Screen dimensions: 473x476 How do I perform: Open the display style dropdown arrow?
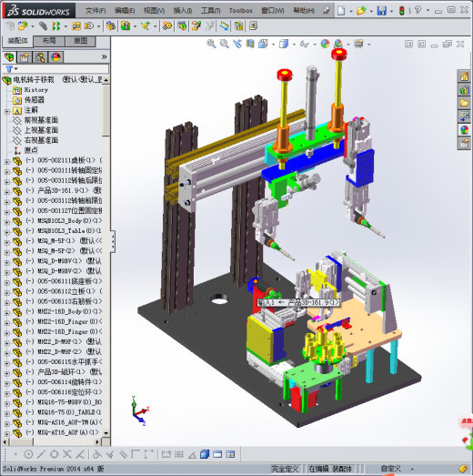tap(294, 45)
